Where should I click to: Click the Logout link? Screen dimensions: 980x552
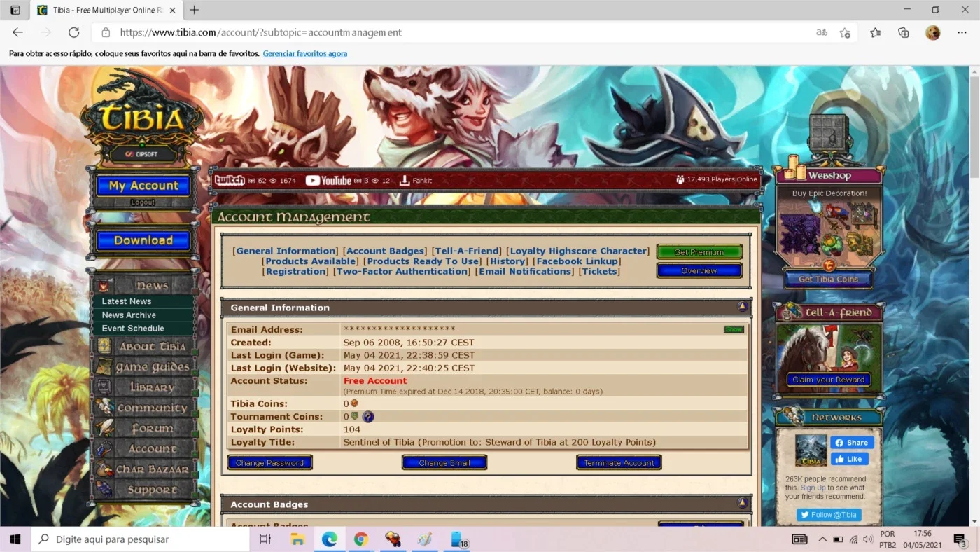tap(143, 202)
